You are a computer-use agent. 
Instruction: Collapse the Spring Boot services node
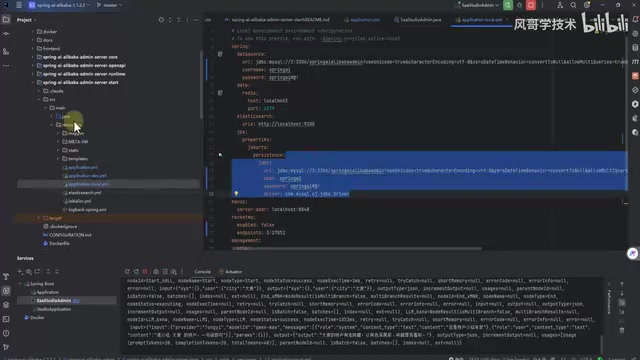[20, 284]
